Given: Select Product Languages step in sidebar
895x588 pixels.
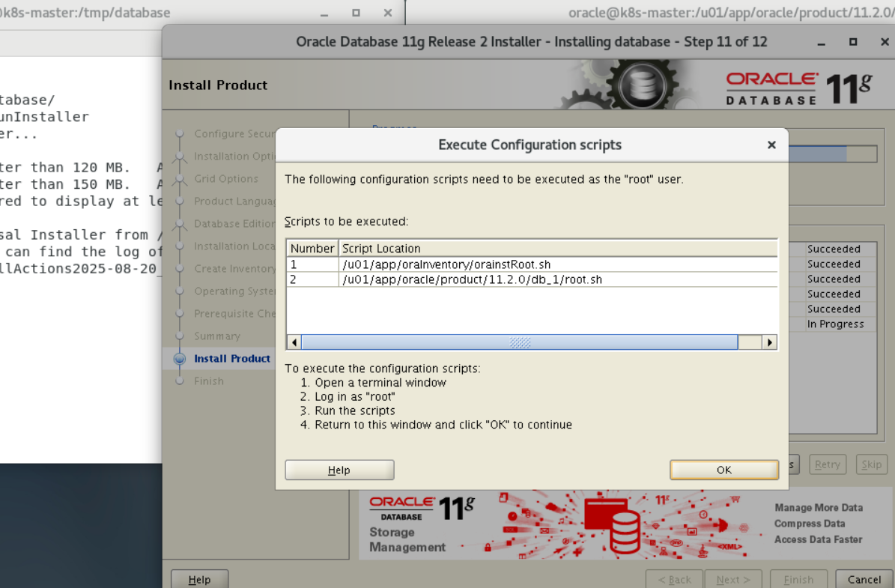Looking at the screenshot, I should pyautogui.click(x=234, y=201).
